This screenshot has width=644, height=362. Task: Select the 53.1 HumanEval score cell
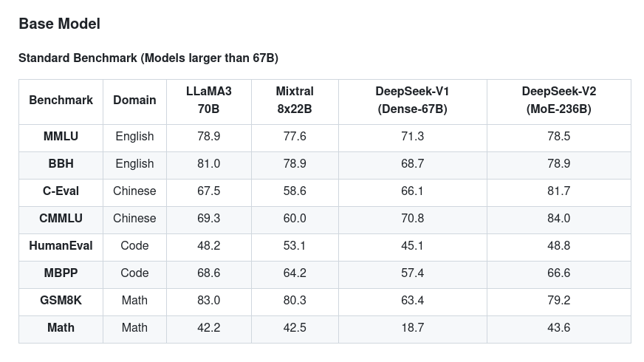click(295, 245)
